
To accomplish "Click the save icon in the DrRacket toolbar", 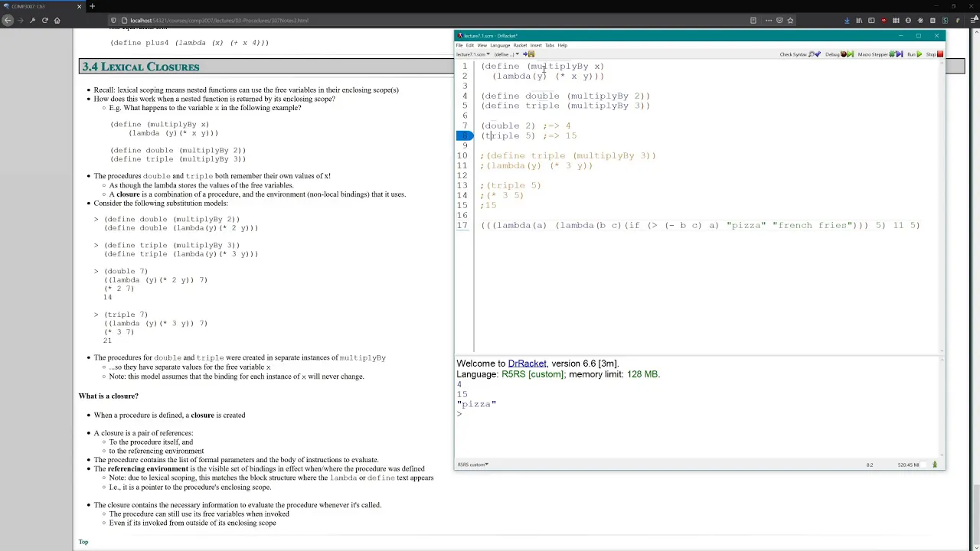I will coord(531,54).
